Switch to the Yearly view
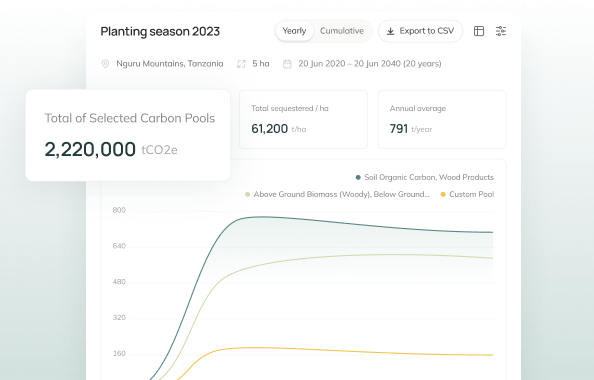Screen dimensions: 594x380 [294, 31]
